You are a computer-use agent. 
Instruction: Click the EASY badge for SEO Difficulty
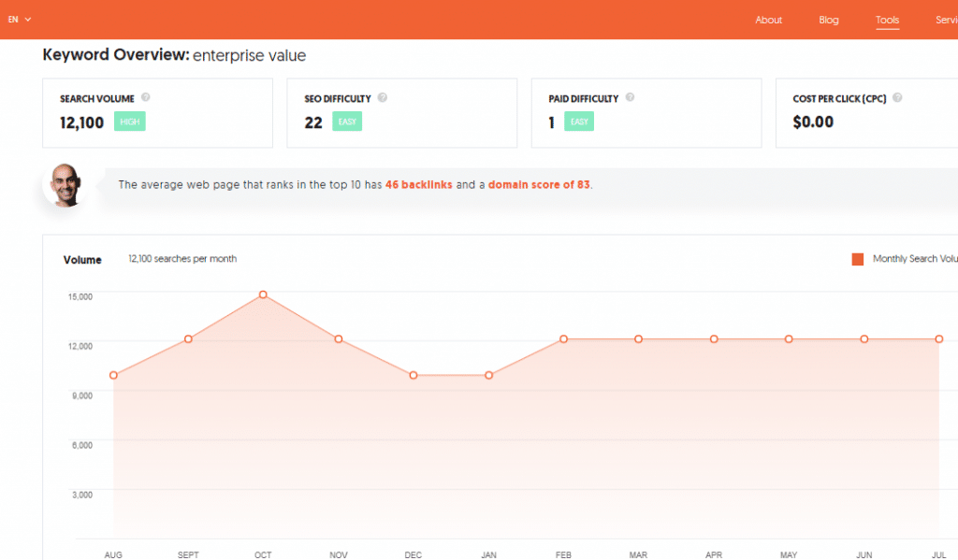click(347, 122)
